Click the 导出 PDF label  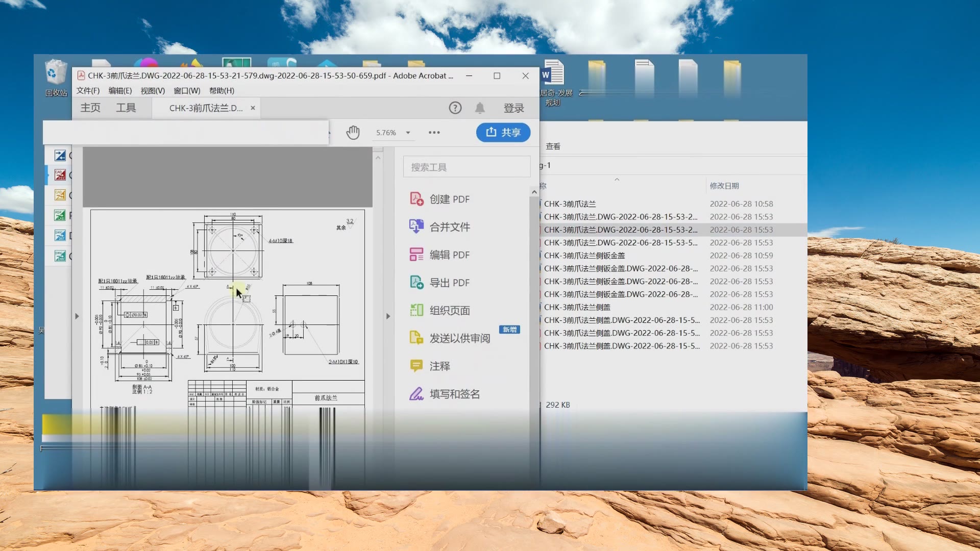(x=449, y=283)
